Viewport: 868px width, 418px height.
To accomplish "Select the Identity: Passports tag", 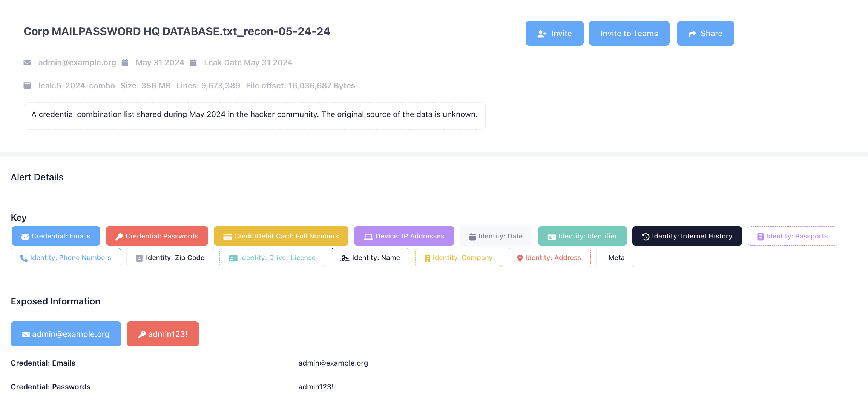I will coord(792,236).
